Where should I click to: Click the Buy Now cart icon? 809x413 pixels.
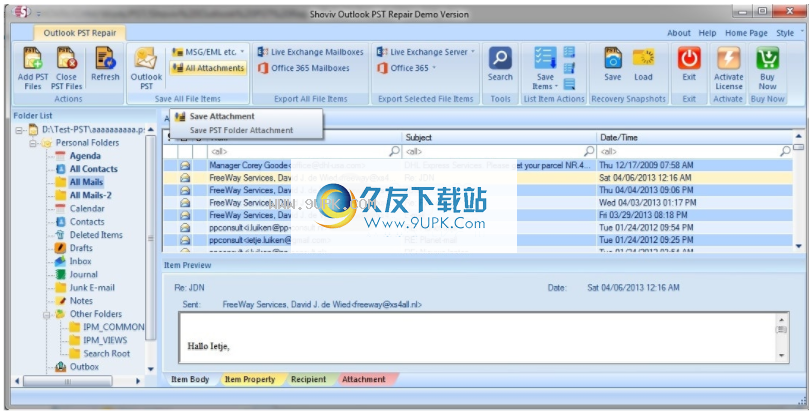767,58
